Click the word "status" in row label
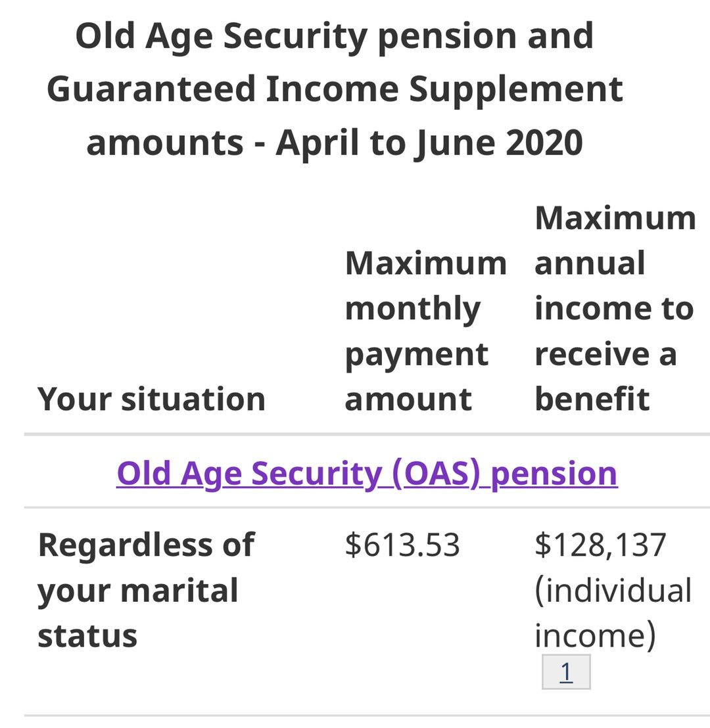Screen dimensions: 710x728 coord(87,635)
